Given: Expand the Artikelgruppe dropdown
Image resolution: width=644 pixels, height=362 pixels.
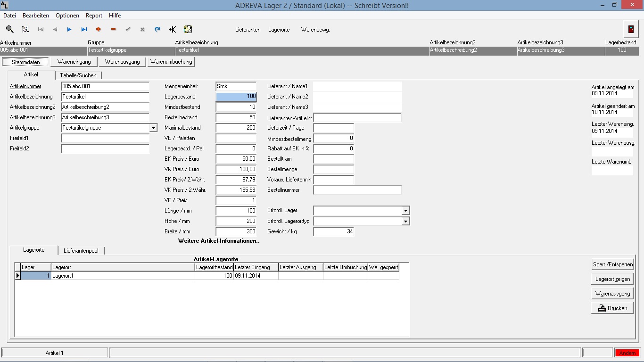Looking at the screenshot, I should [x=153, y=128].
